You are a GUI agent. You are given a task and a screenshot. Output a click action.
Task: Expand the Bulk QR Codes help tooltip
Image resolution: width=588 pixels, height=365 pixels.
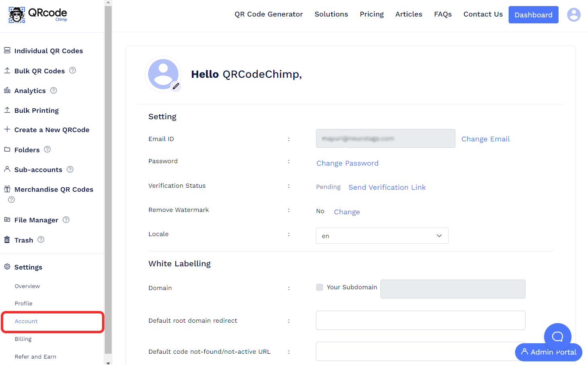pyautogui.click(x=72, y=70)
